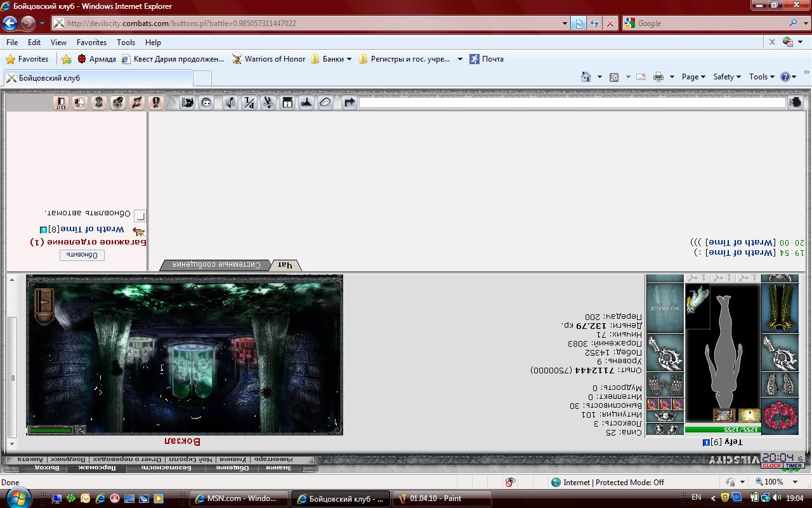Click the browser Stop button
This screenshot has height=508, width=812.
click(x=610, y=23)
